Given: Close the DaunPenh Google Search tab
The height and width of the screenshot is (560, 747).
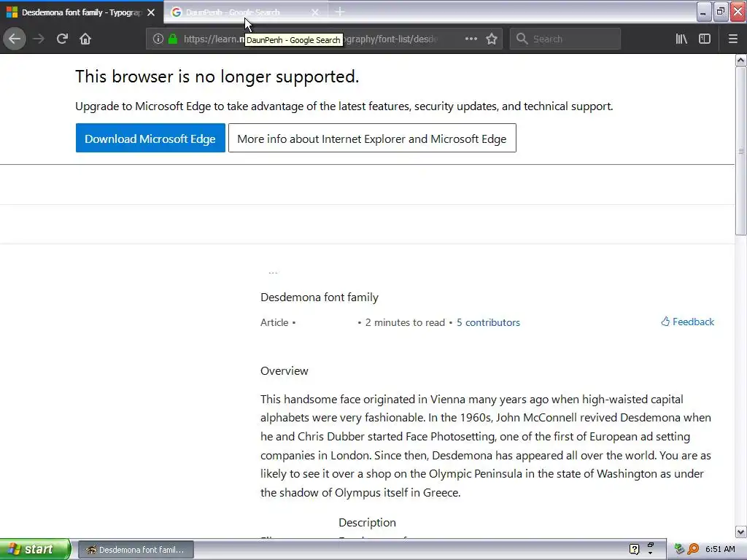Looking at the screenshot, I should click(x=315, y=12).
